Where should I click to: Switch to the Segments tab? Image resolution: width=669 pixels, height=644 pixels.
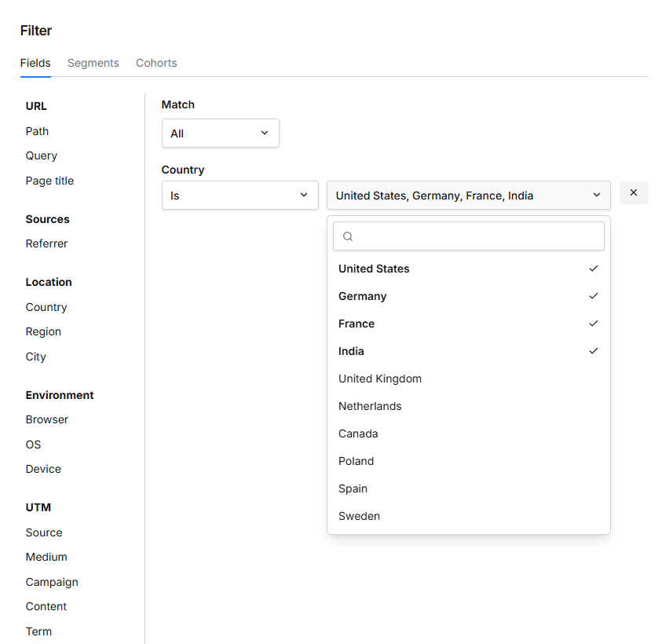click(x=93, y=63)
